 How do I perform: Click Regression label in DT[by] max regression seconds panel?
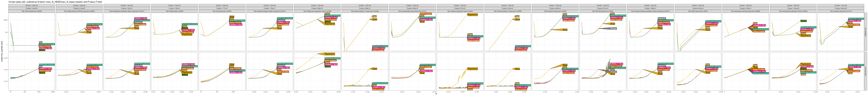(x=330, y=54)
